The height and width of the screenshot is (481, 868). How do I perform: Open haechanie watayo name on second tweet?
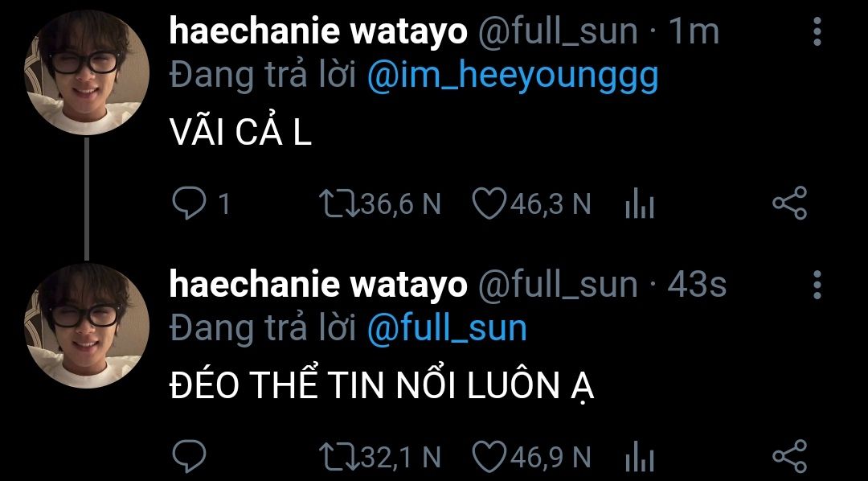coord(317,285)
